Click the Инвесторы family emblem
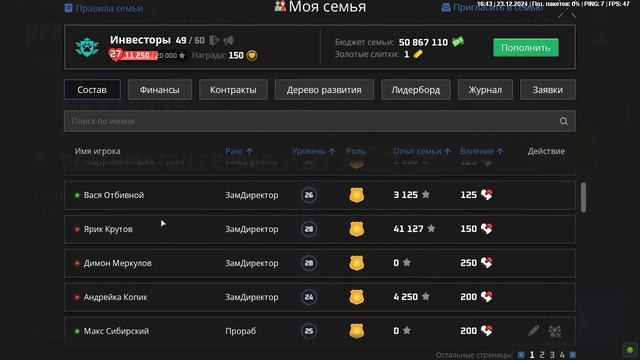640x360 pixels. [87, 47]
